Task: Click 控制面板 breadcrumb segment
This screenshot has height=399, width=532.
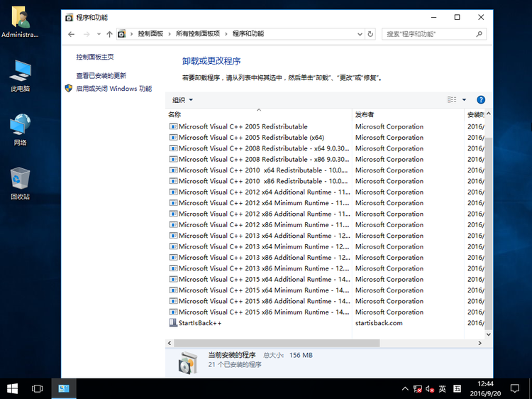Action: (x=150, y=33)
